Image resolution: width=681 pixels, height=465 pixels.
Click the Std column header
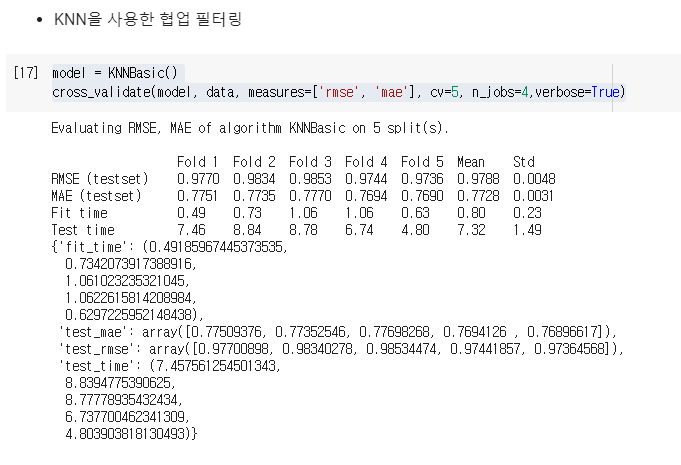(524, 162)
